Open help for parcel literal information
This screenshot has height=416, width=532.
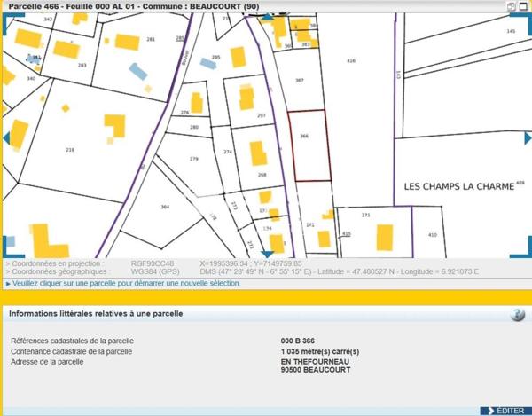[x=518, y=314]
